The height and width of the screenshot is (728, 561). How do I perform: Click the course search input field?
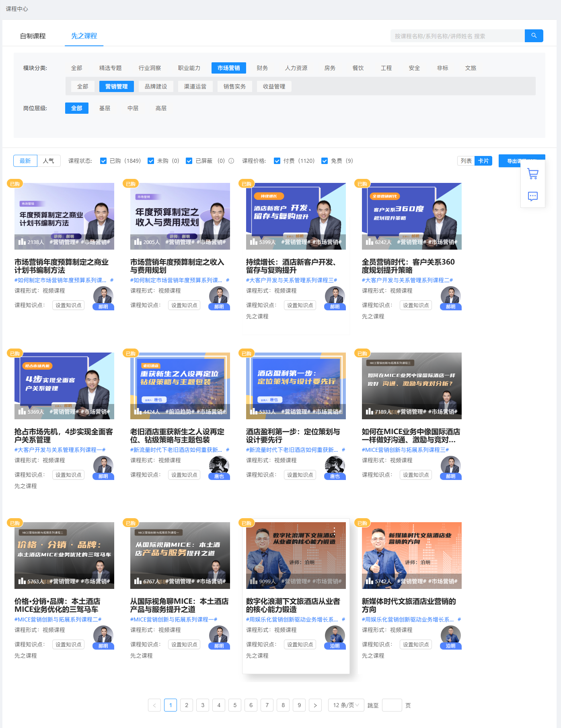point(458,36)
